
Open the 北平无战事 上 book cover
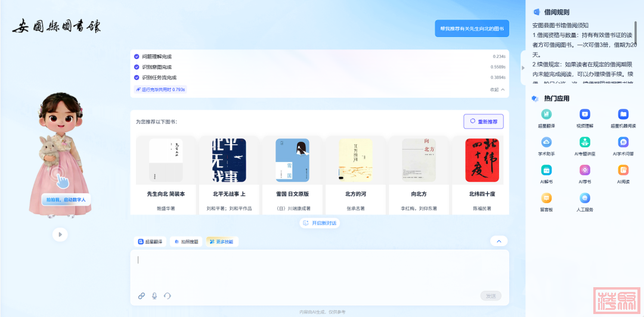tap(229, 160)
